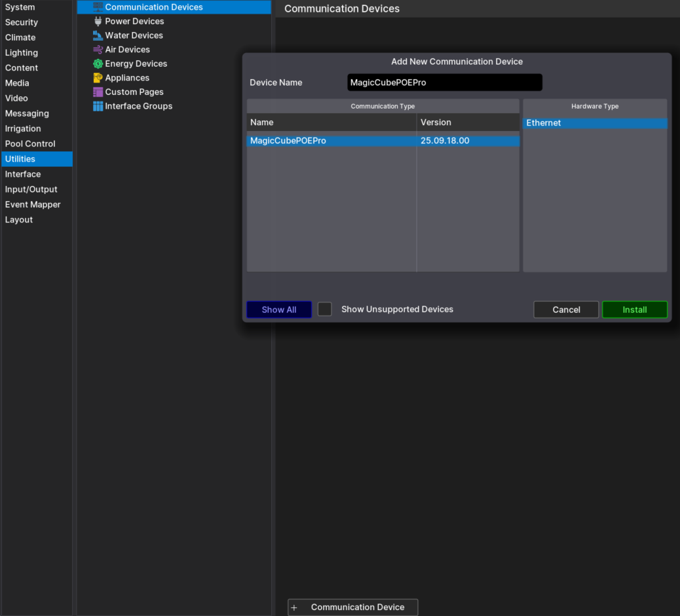Viewport: 680px width, 616px height.
Task: Cancel the Add New Communication Device dialog
Action: click(x=566, y=310)
